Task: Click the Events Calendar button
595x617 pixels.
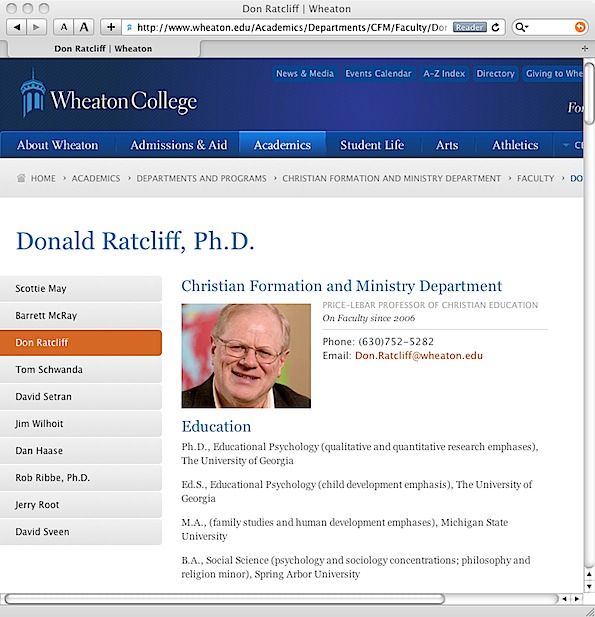Action: click(378, 74)
